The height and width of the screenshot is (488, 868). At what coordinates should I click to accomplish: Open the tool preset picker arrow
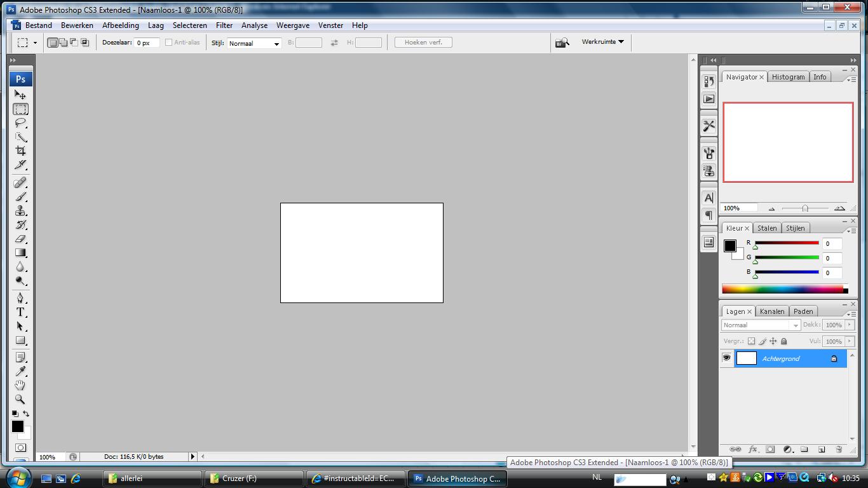tap(35, 43)
